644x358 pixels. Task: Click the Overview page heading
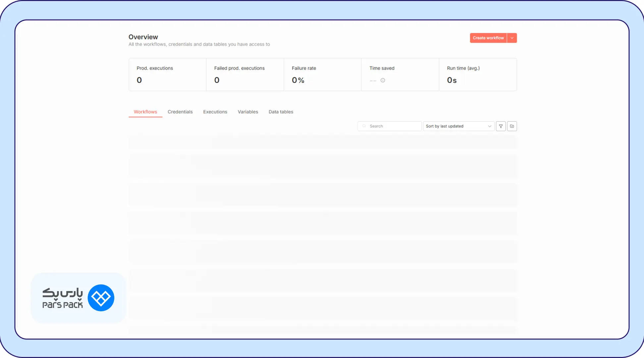coord(143,37)
